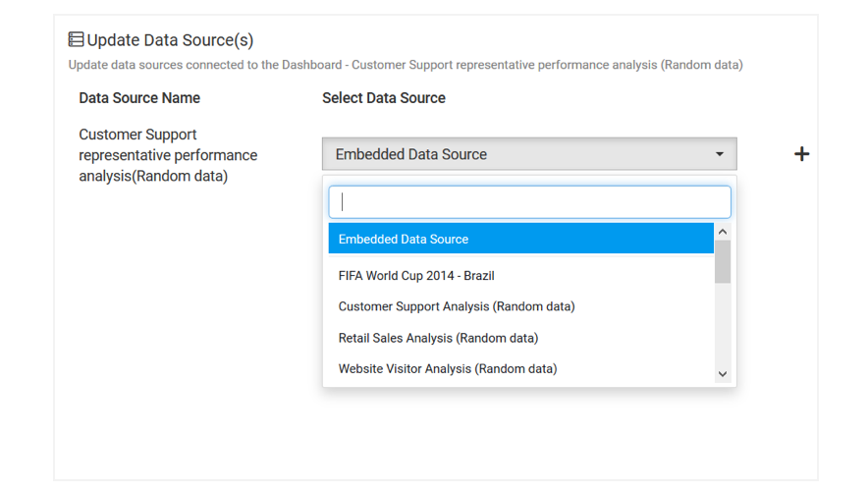
Task: Open the Embedded Data Source dropdown
Action: [529, 154]
